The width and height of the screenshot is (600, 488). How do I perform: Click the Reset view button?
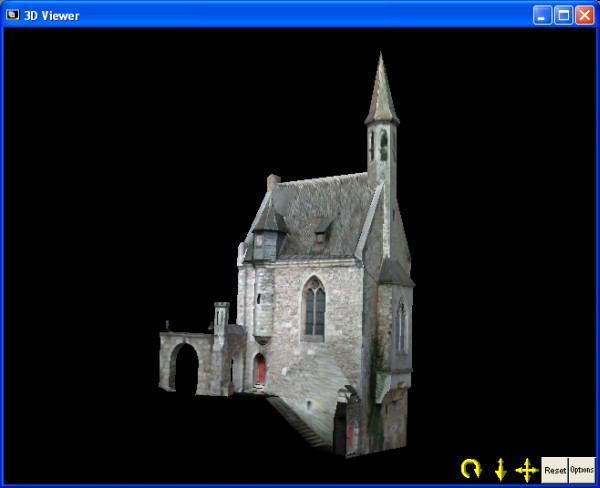(x=555, y=470)
